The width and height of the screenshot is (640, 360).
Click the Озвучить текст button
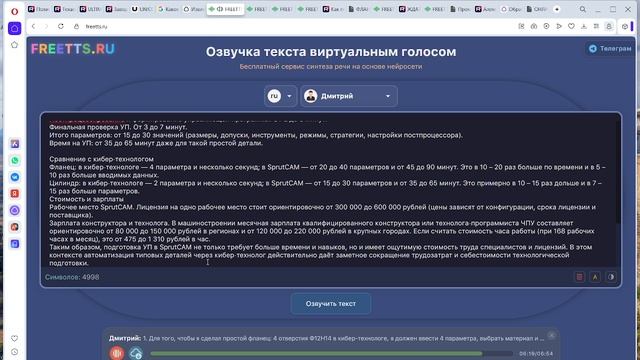pyautogui.click(x=331, y=304)
